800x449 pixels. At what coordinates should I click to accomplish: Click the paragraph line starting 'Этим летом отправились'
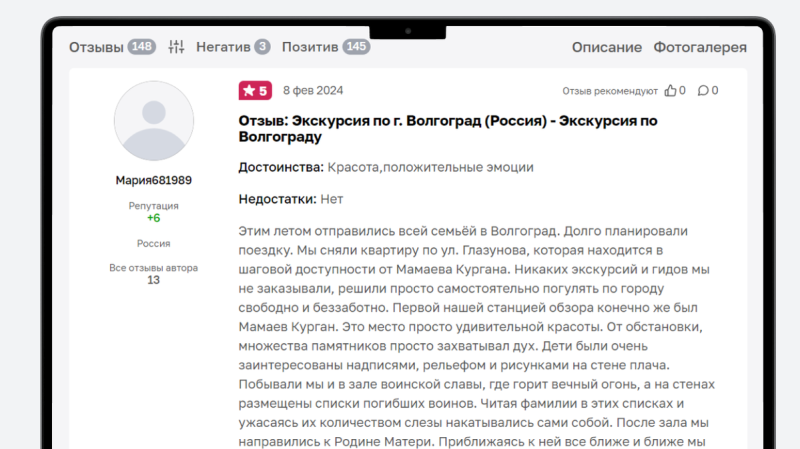click(463, 231)
